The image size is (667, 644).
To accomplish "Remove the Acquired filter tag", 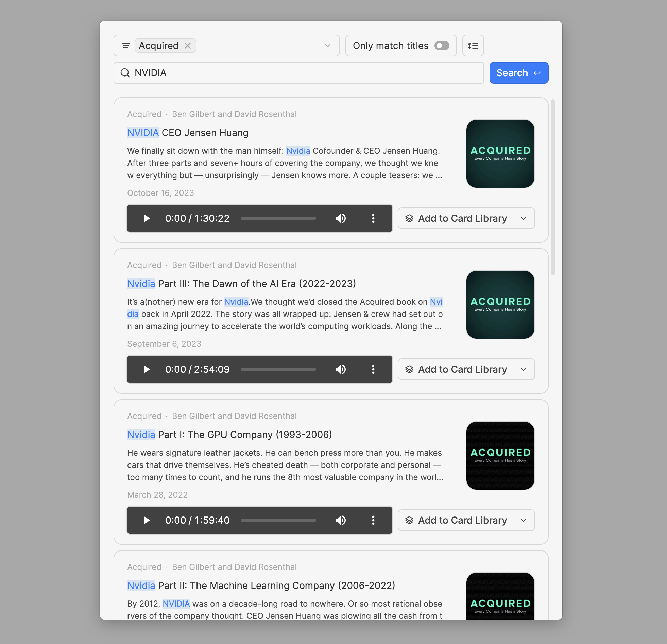I will (188, 46).
